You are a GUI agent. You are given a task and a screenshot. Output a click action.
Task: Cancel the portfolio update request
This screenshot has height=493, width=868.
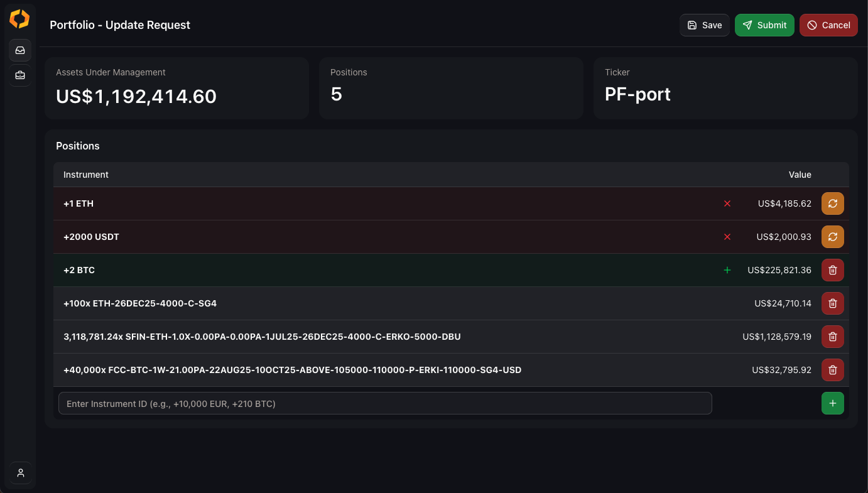(x=828, y=25)
